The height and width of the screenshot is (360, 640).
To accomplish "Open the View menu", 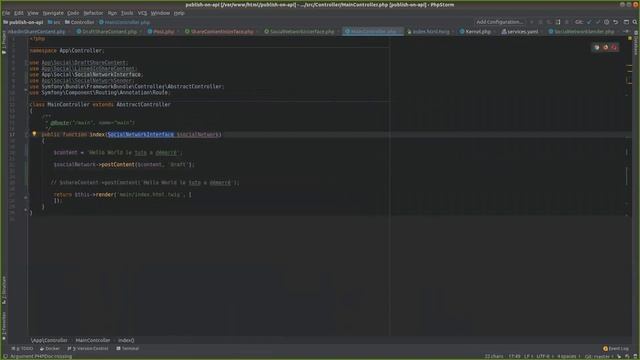I will point(33,13).
